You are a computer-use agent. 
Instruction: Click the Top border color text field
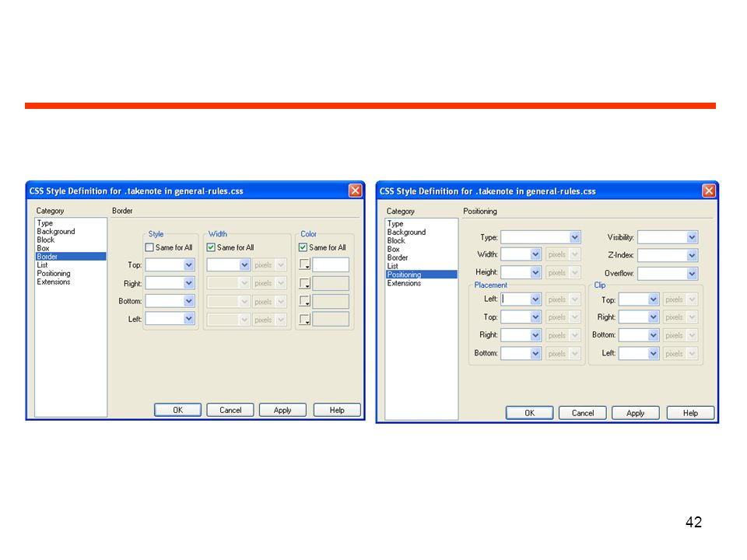(331, 264)
